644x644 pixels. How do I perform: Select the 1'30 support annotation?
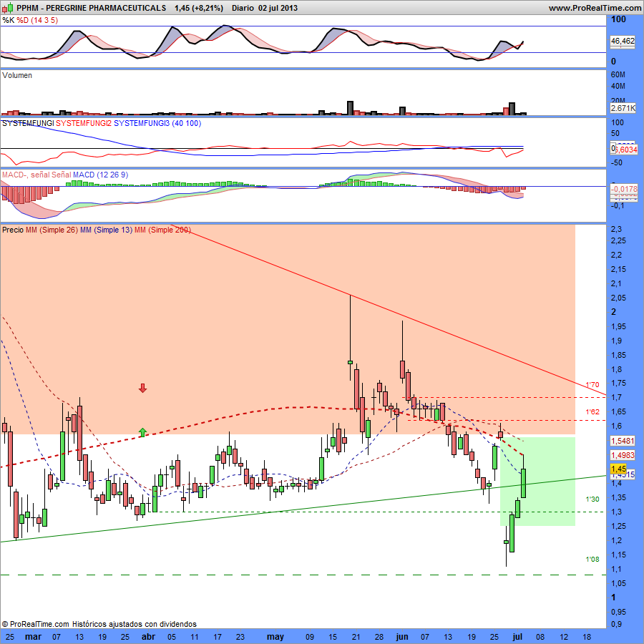(x=592, y=499)
